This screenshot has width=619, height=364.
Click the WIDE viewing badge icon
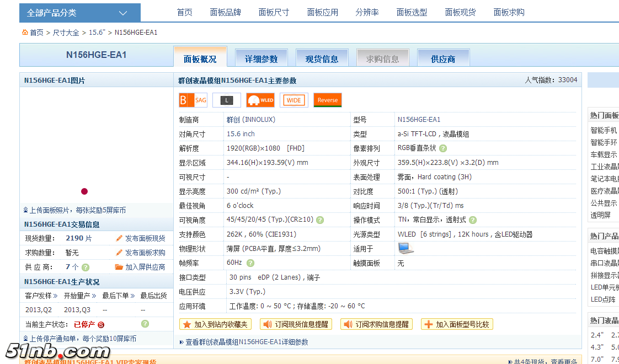click(x=294, y=100)
